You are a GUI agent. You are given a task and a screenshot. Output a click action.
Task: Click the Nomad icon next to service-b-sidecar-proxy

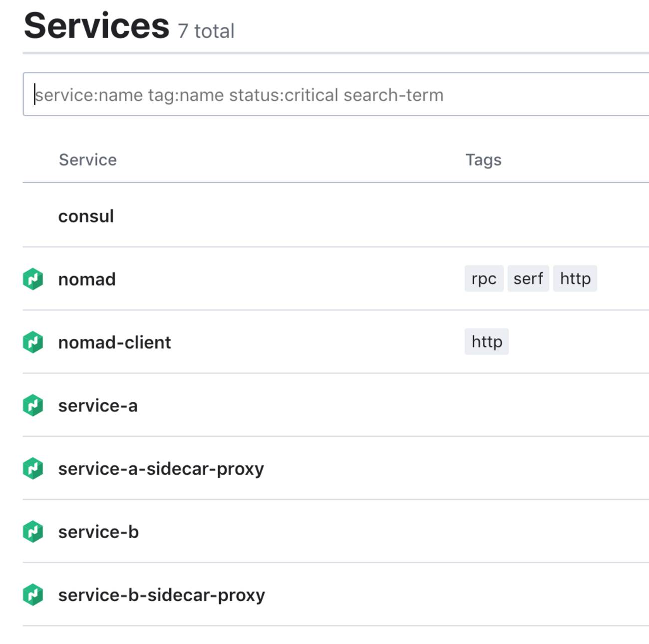coord(33,595)
